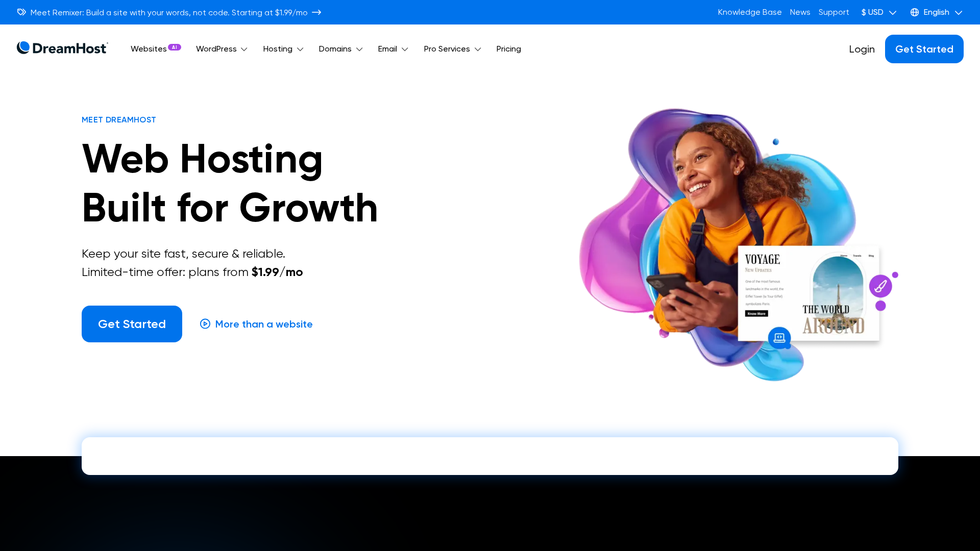Open the Websites menu item
Viewport: 980px width, 551px height.
pos(156,49)
